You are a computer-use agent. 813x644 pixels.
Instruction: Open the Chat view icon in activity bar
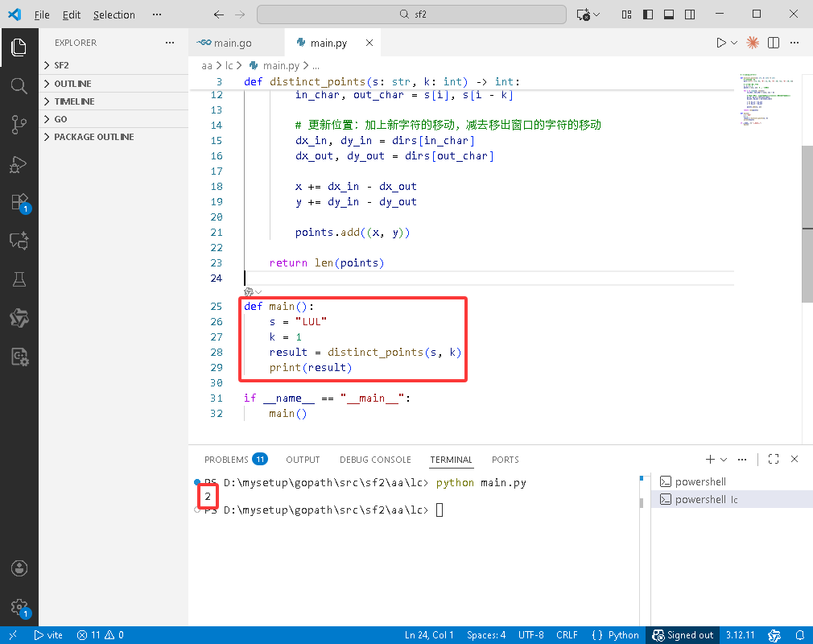point(19,242)
